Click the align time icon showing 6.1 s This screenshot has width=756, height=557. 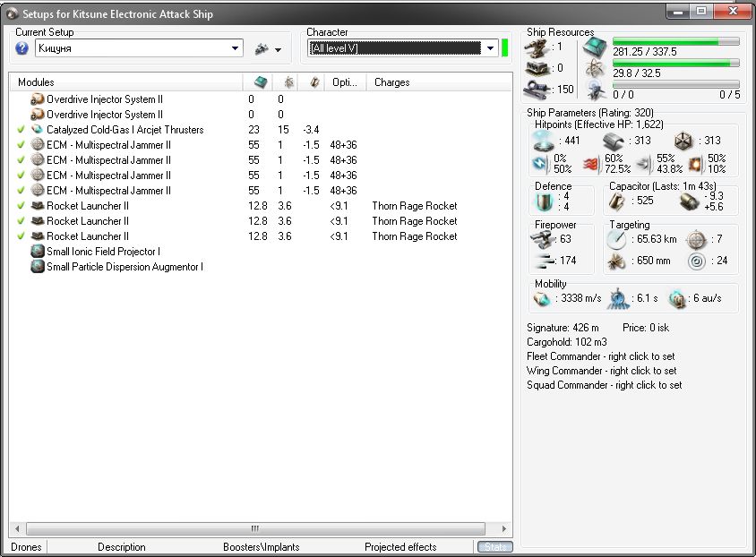point(618,299)
